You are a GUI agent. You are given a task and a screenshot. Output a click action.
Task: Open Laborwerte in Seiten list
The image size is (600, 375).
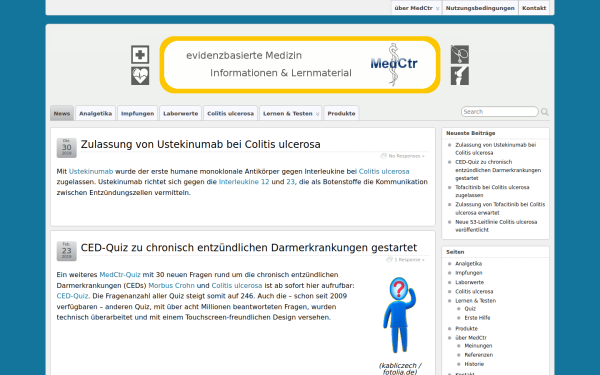pyautogui.click(x=470, y=282)
